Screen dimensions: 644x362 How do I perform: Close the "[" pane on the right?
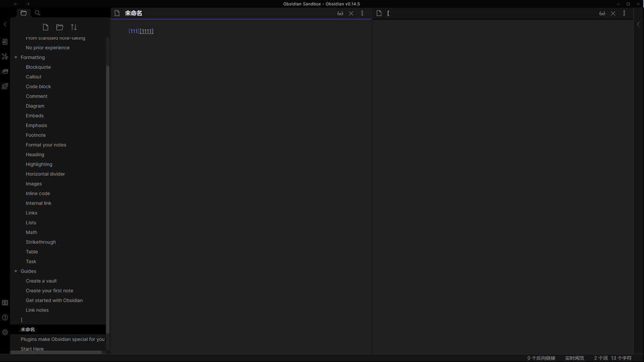tap(613, 14)
